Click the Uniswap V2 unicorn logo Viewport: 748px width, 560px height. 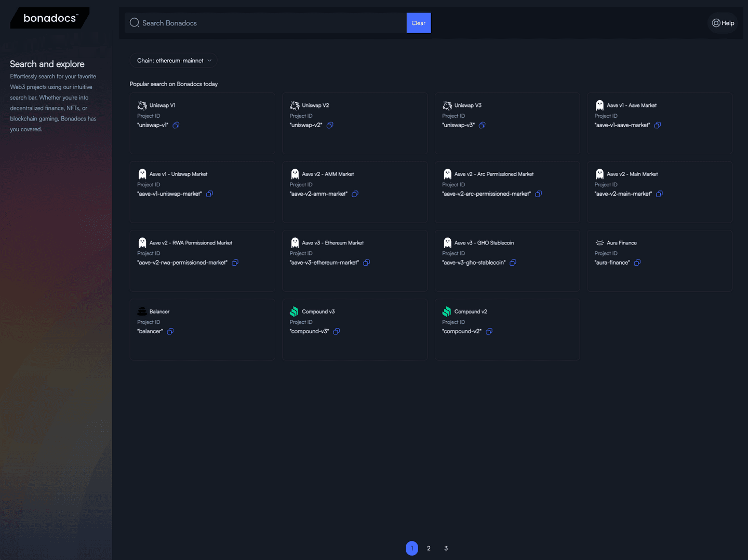pos(295,105)
